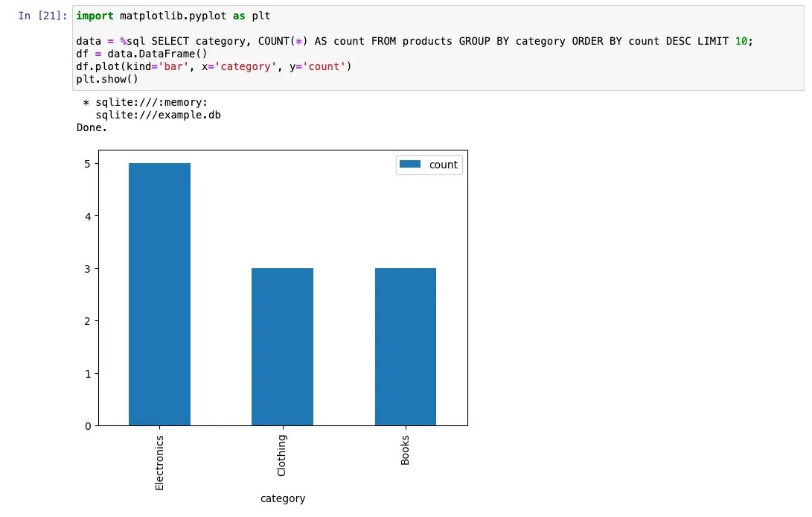Select the count legend entry

pos(444,165)
